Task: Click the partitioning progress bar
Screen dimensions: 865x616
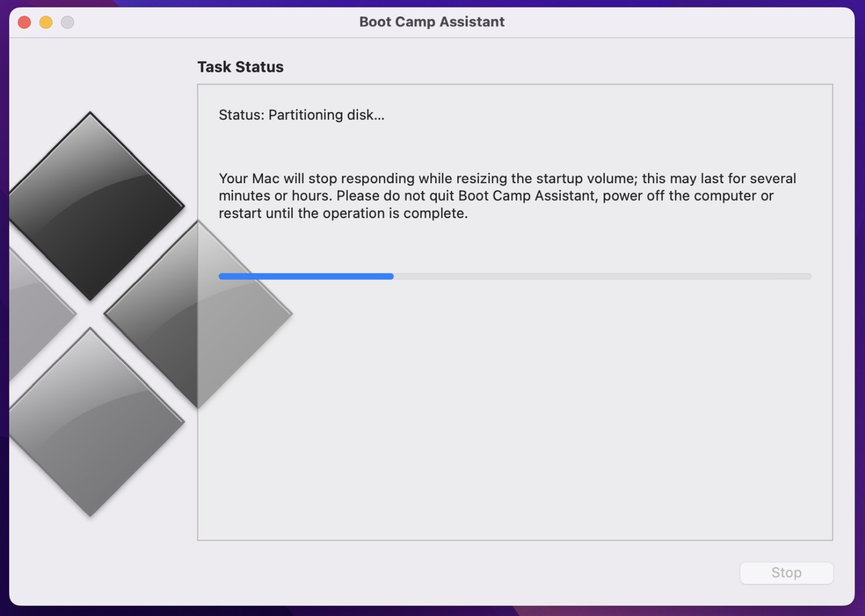Action: [515, 276]
